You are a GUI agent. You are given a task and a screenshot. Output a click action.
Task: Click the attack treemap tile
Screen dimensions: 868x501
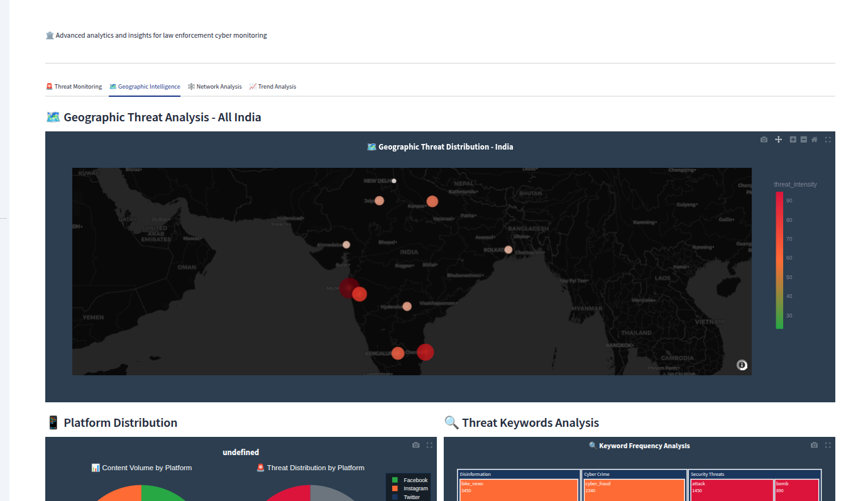coord(732,490)
